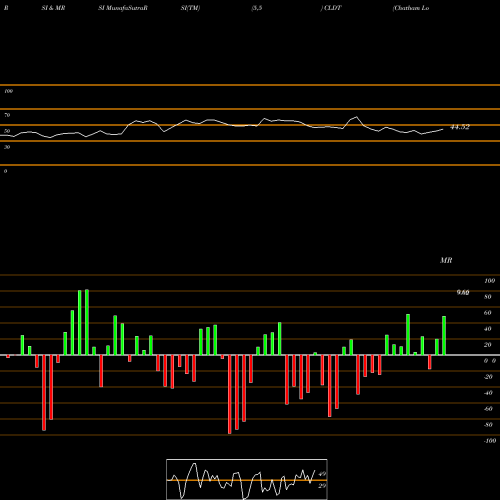Click the MR axis label 80
The width and height of the screenshot is (500, 500).
click(x=488, y=297)
